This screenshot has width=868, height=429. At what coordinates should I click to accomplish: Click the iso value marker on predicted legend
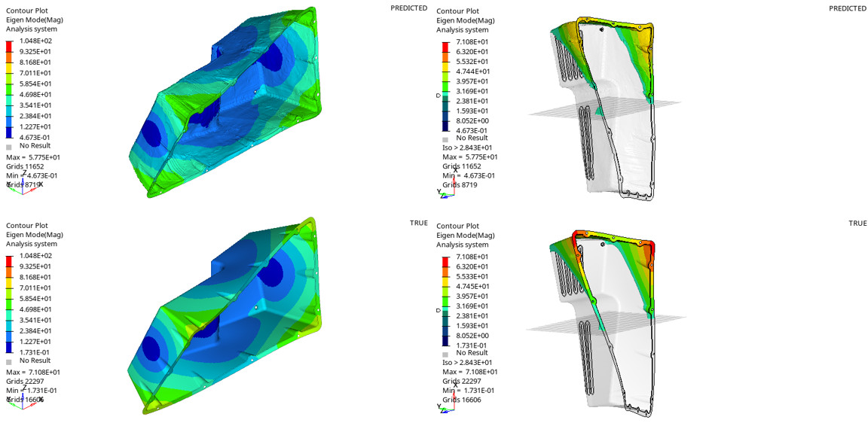[x=439, y=96]
